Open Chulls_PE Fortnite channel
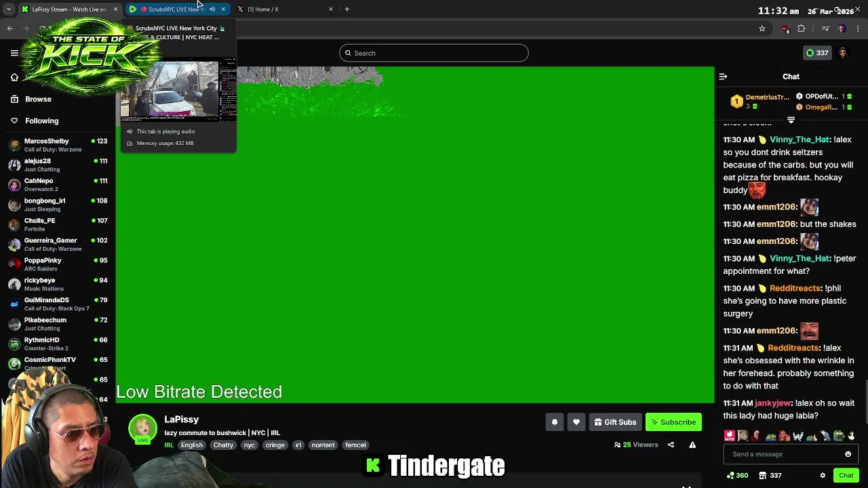Screen dimensions: 868x488 (x=58, y=224)
